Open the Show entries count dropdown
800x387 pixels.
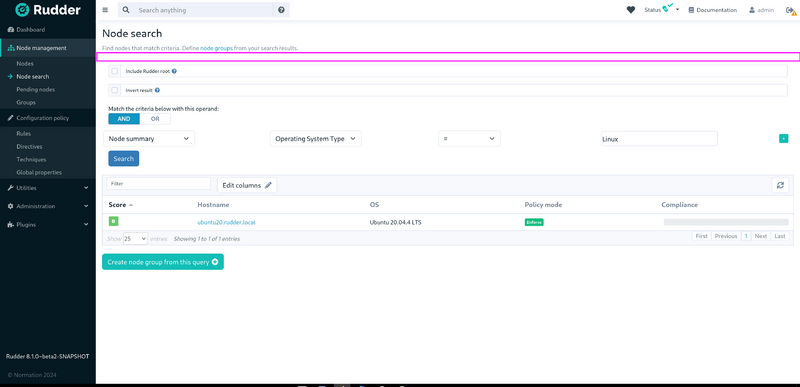point(135,238)
